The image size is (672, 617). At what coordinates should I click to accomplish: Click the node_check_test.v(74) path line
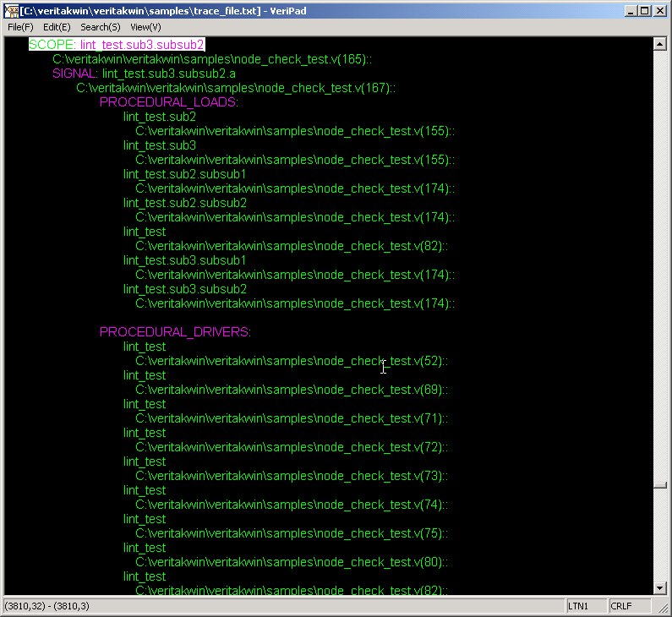pos(292,505)
